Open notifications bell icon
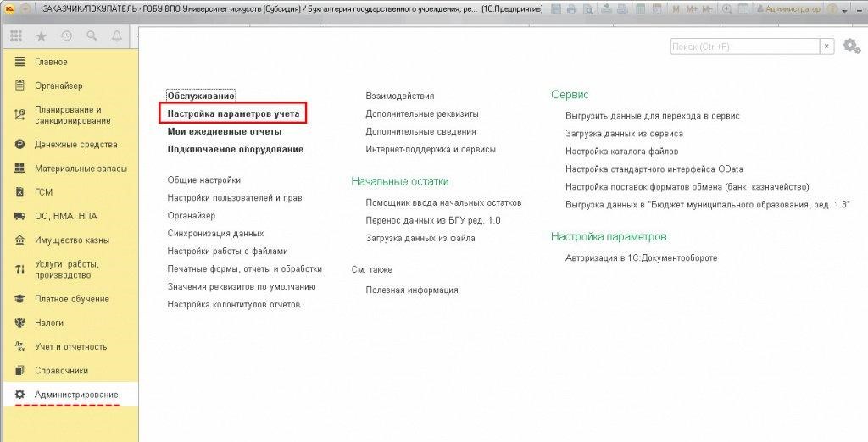868x442 pixels. 117,36
